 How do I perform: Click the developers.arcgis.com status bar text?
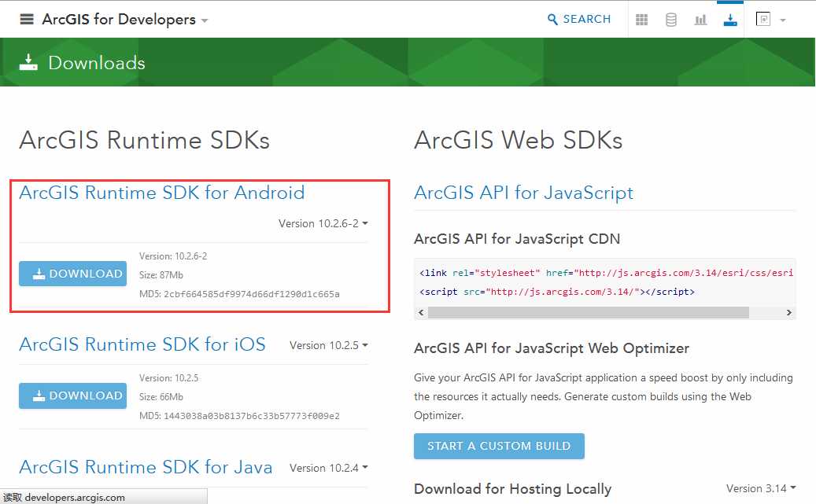75,497
